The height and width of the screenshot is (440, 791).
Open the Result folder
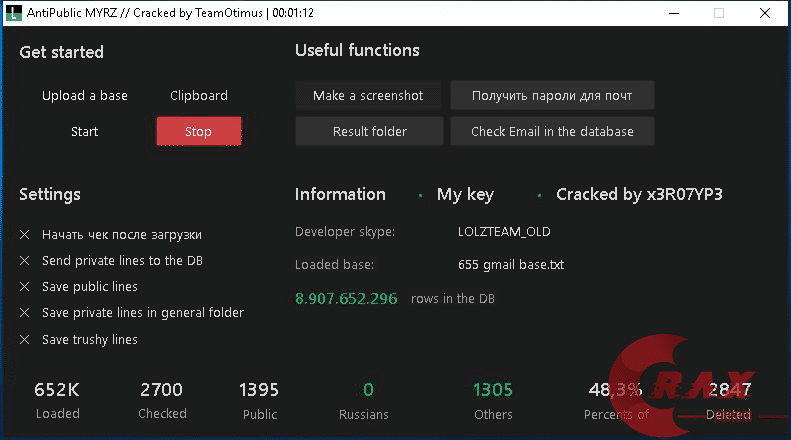click(370, 132)
